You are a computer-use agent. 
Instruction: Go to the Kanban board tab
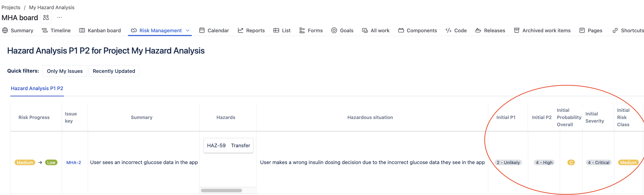point(104,30)
